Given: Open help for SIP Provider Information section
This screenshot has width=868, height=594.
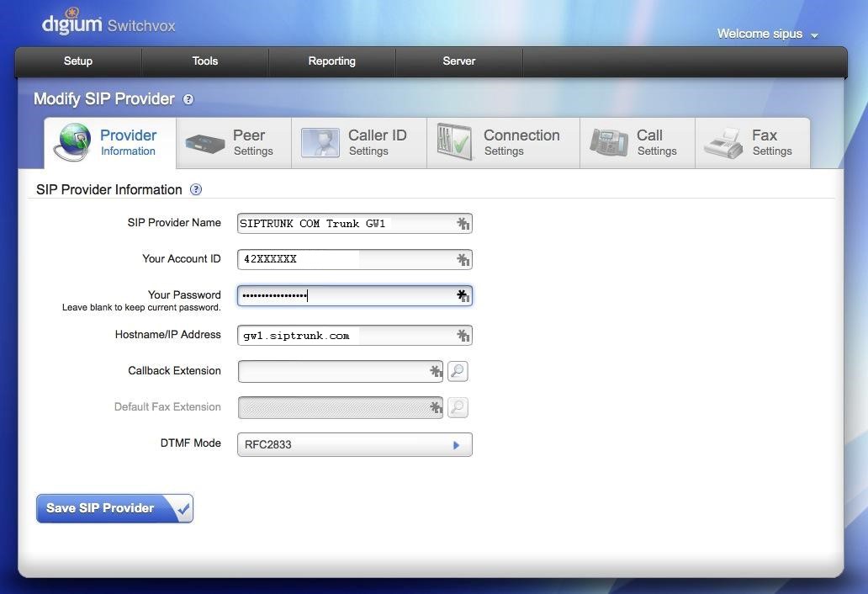Looking at the screenshot, I should coord(196,190).
